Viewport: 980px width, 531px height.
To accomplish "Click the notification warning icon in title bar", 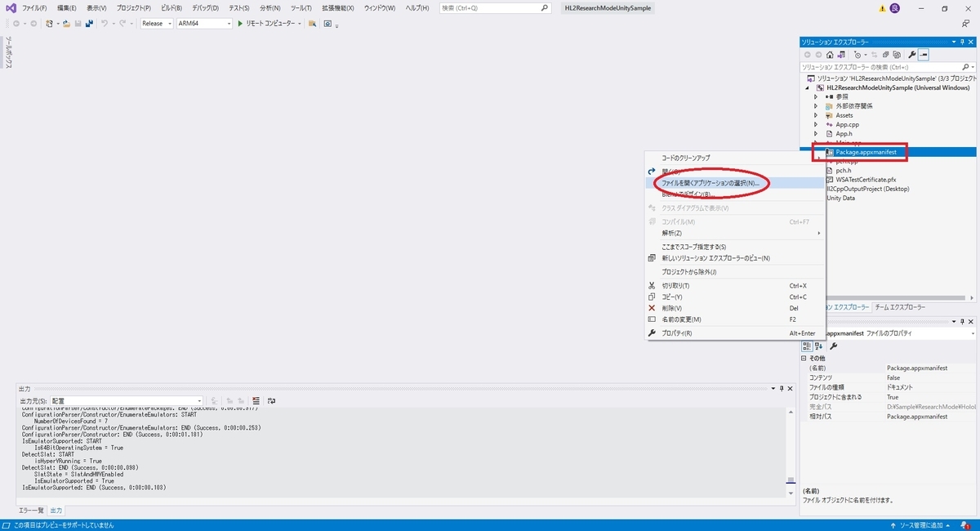I will 883,8.
